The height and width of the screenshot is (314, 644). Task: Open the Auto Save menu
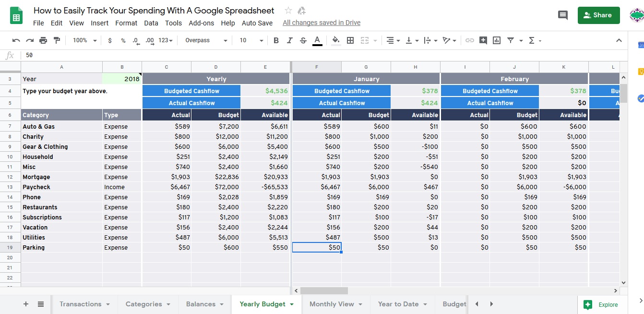(257, 23)
